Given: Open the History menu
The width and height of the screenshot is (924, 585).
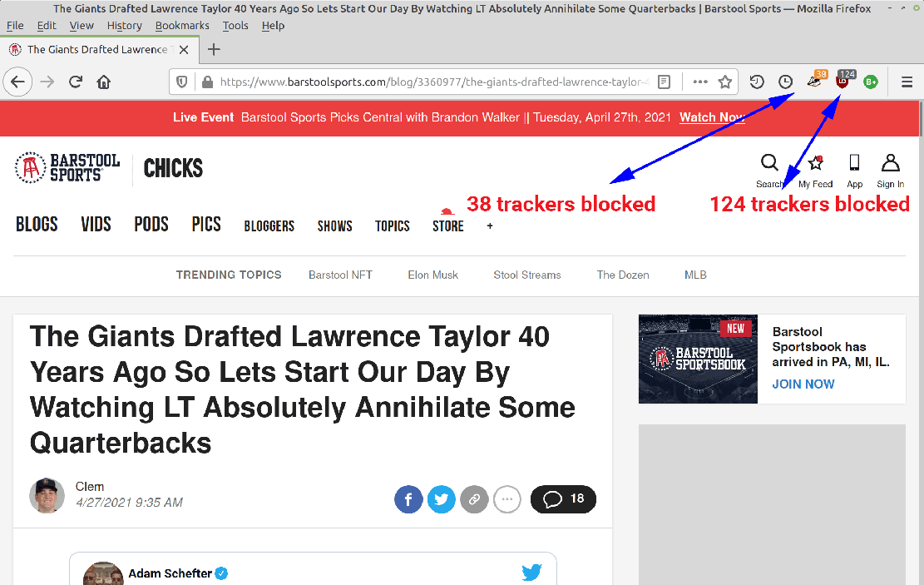Looking at the screenshot, I should (x=125, y=25).
